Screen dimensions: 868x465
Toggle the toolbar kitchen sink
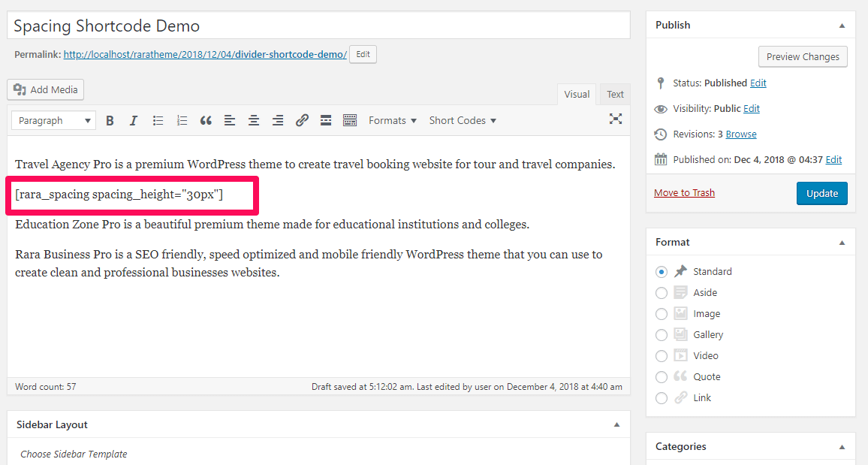349,120
